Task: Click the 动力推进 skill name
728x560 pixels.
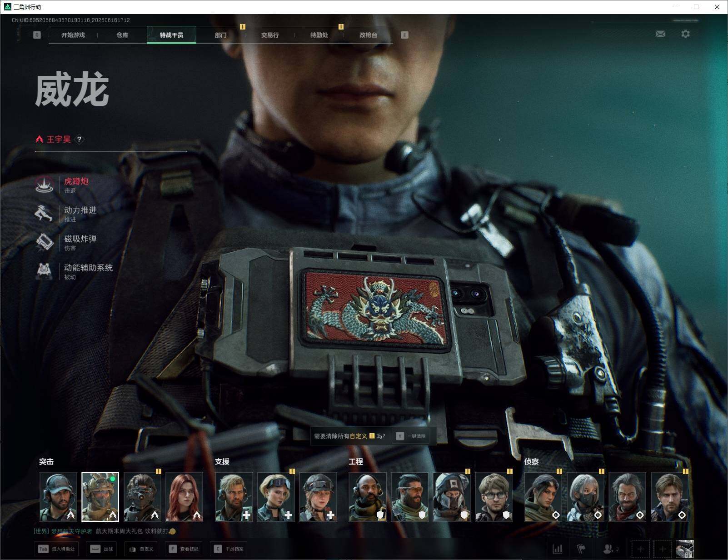Action: (x=80, y=210)
